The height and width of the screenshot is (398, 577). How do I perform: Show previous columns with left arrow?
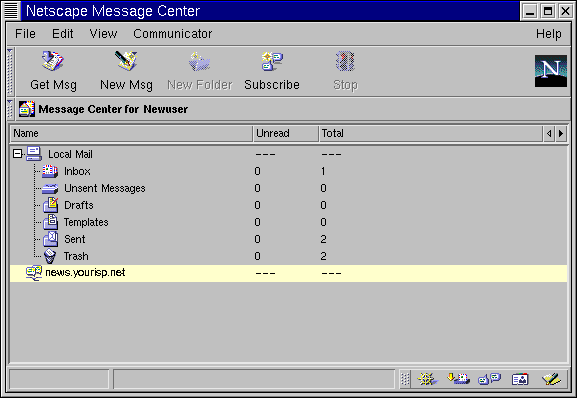[x=549, y=134]
